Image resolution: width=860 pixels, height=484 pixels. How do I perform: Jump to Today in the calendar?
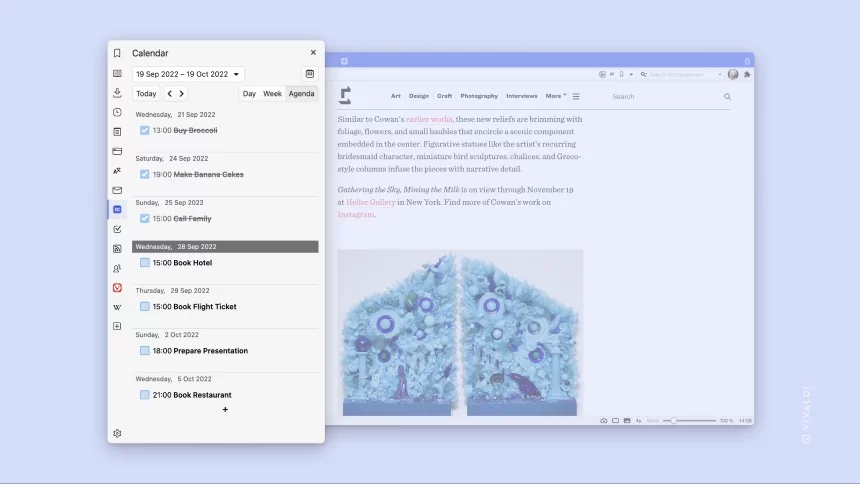146,93
